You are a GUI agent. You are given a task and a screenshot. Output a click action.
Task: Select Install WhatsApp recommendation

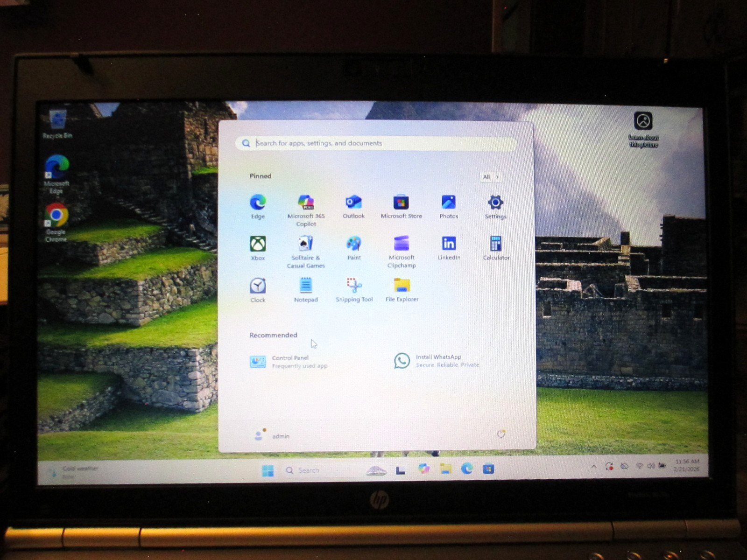(437, 361)
